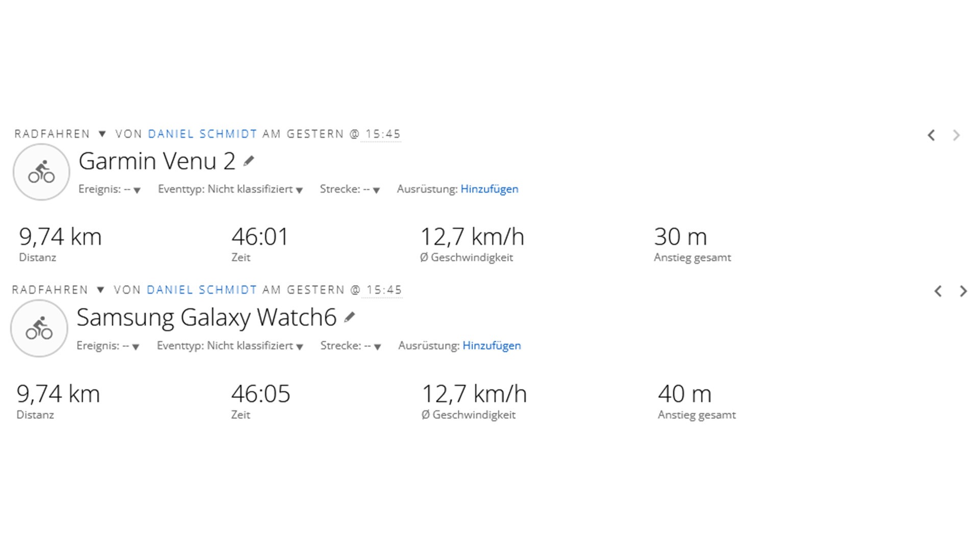
Task: Edit the Samsung Galaxy Watch6 title with pencil
Action: (349, 317)
